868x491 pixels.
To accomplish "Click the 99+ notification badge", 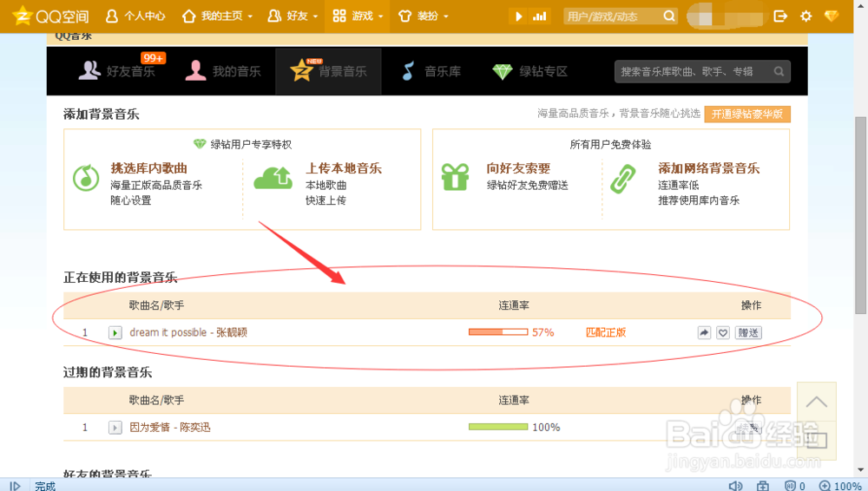I will [153, 58].
